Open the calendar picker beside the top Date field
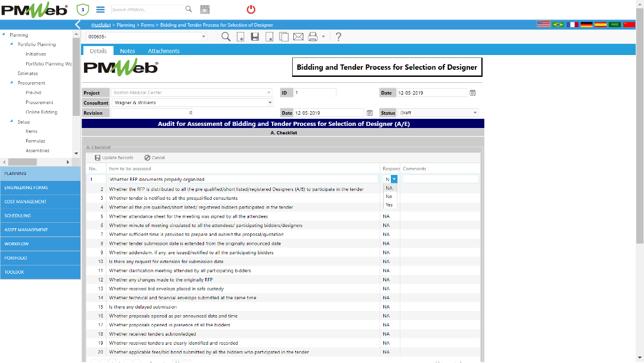Viewport: 644px width, 363px height. [x=473, y=93]
